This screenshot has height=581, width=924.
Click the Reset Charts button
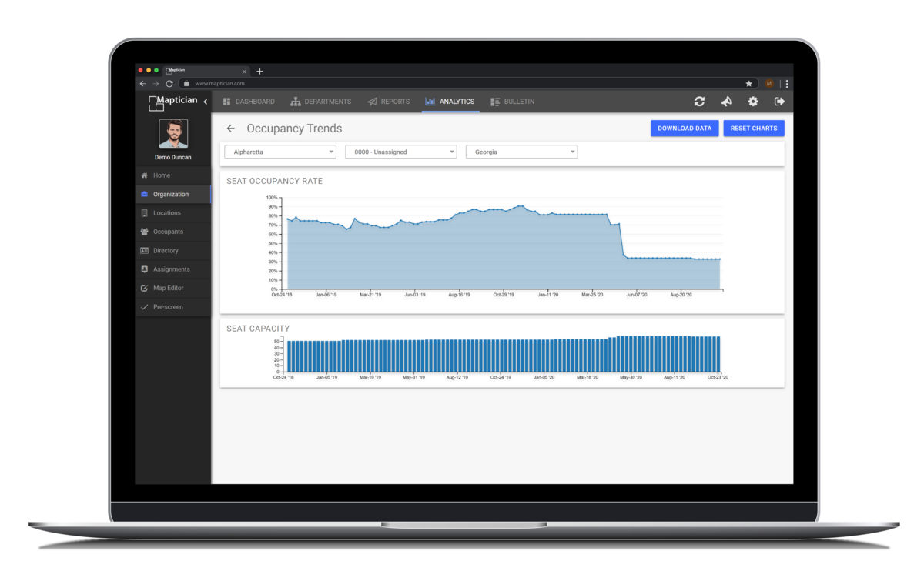tap(754, 129)
